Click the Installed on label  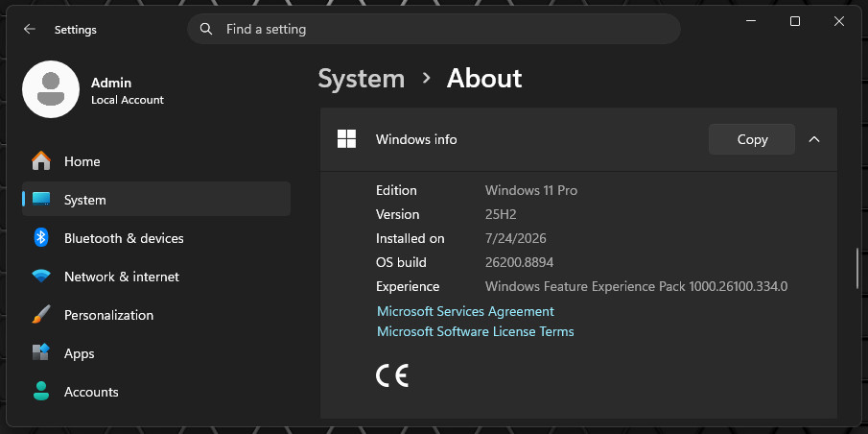click(x=410, y=238)
